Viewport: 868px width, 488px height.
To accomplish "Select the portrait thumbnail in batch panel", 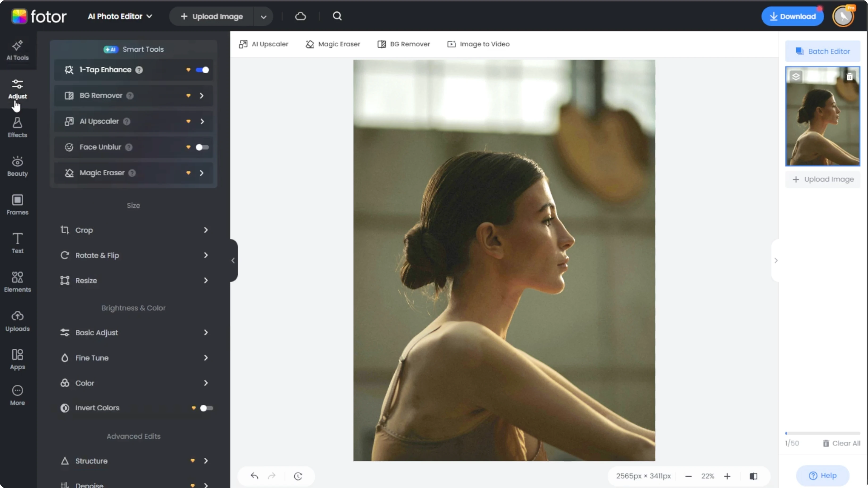I will click(822, 116).
